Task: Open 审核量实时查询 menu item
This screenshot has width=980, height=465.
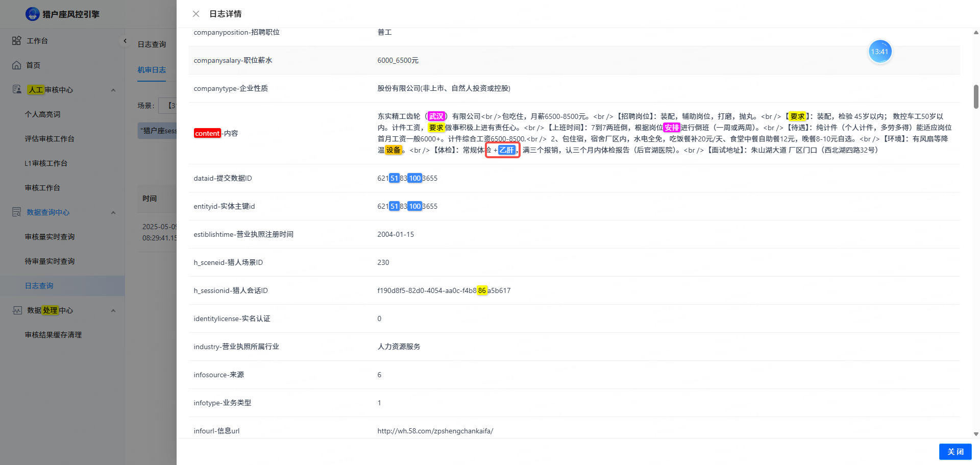Action: 50,237
